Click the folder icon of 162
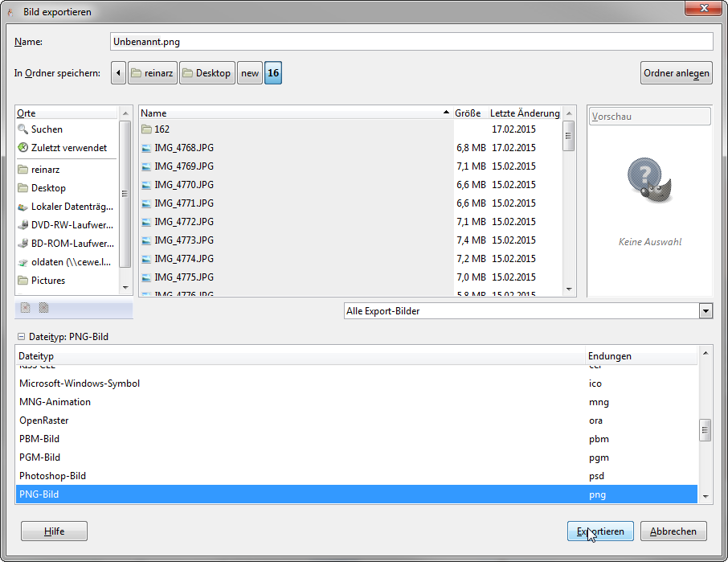The image size is (728, 562). [147, 129]
